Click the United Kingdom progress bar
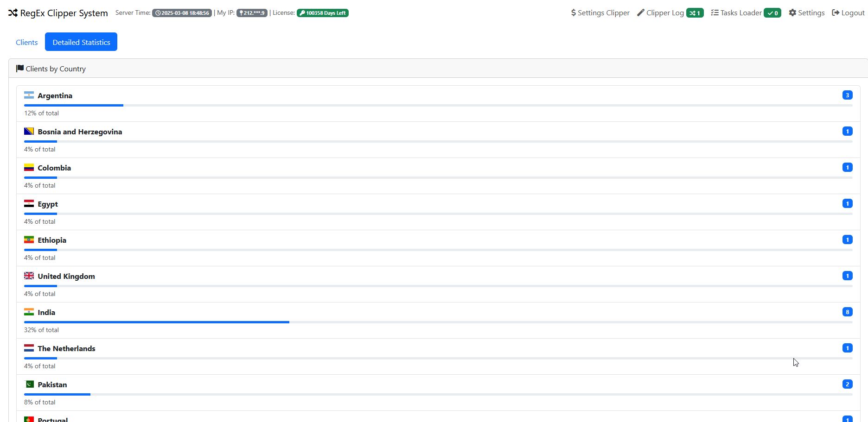 tap(438, 286)
